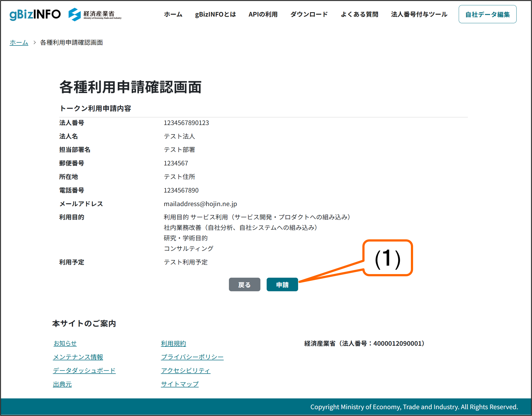This screenshot has width=532, height=416.
Task: Click the 自社データ編集 button
Action: click(x=487, y=15)
